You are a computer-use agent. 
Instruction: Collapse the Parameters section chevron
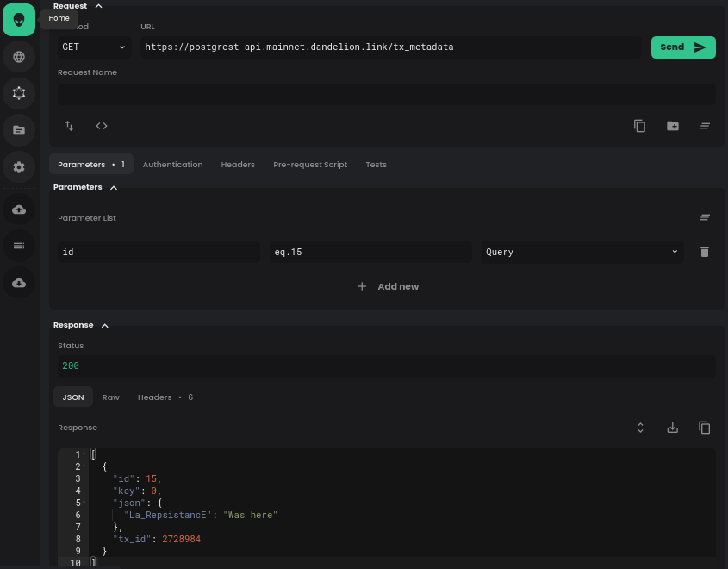pyautogui.click(x=114, y=187)
